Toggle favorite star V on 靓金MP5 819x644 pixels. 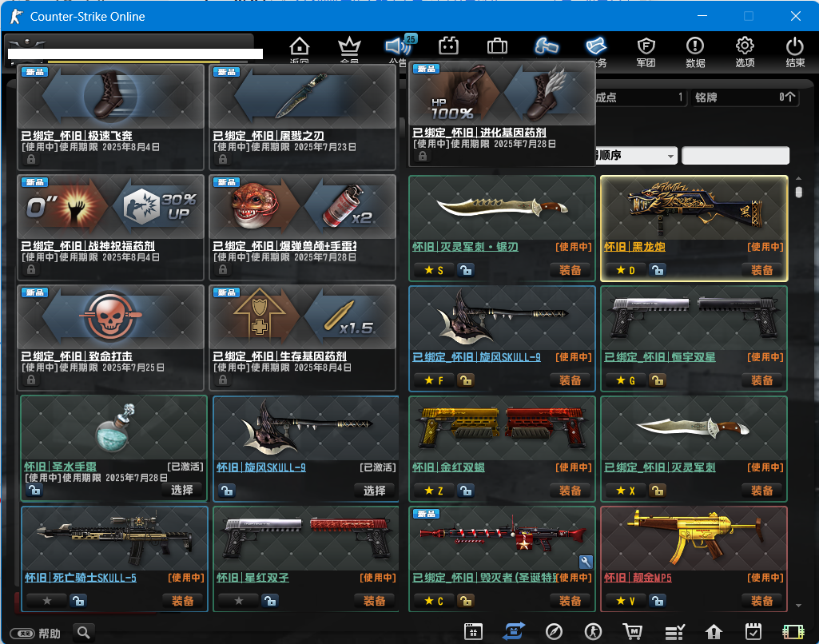click(x=626, y=601)
